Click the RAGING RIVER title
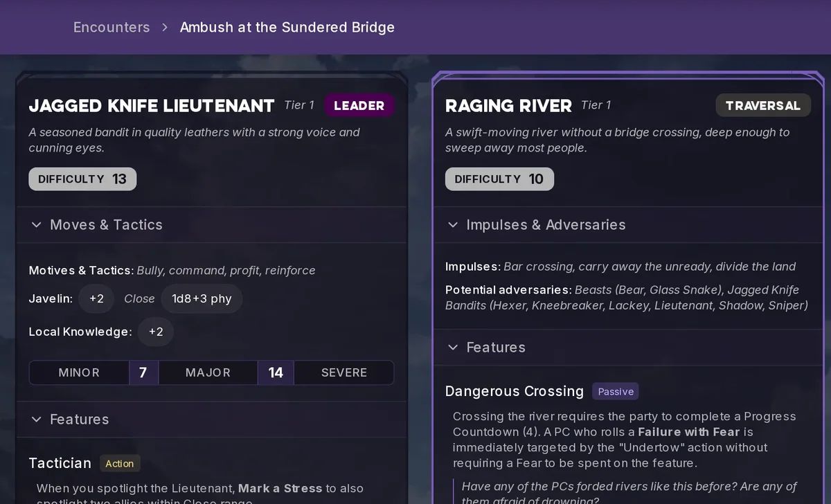Image resolution: width=831 pixels, height=504 pixels. (509, 106)
